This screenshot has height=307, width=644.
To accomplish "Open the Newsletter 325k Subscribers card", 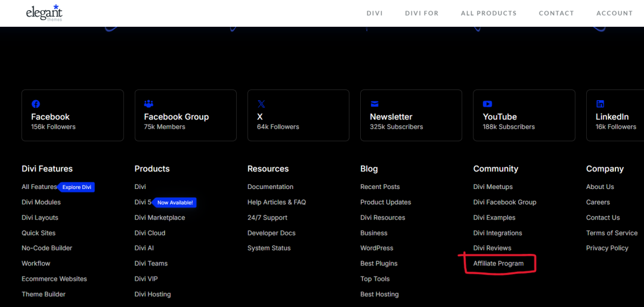I will click(411, 115).
